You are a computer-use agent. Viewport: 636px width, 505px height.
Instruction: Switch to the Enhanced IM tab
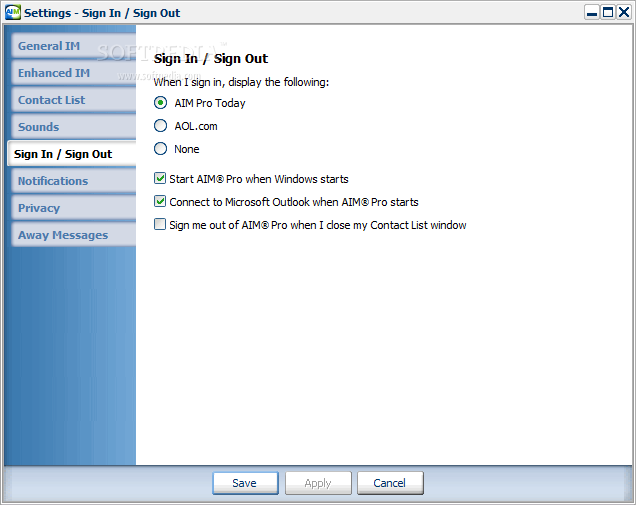pos(74,73)
